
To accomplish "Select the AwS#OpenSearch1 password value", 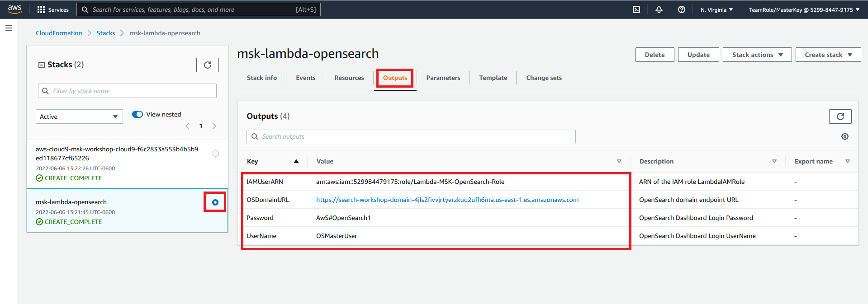I will pyautogui.click(x=343, y=218).
